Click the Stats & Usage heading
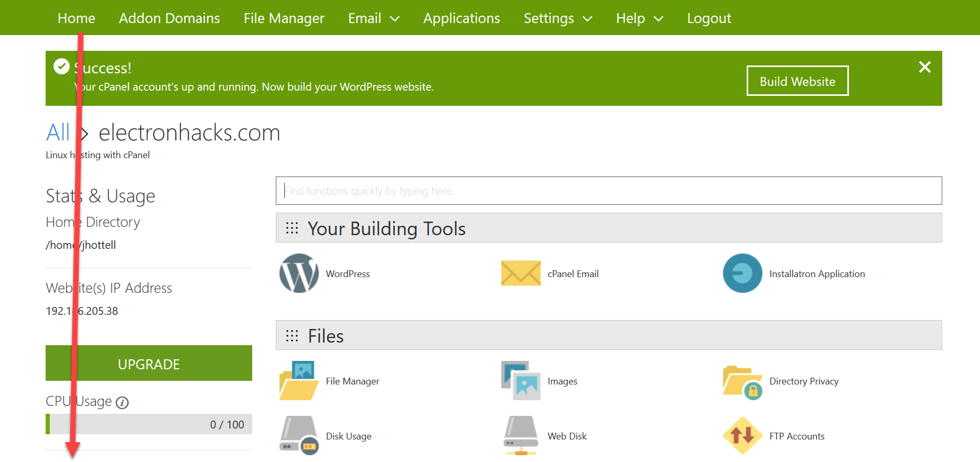This screenshot has height=462, width=980. (x=101, y=196)
